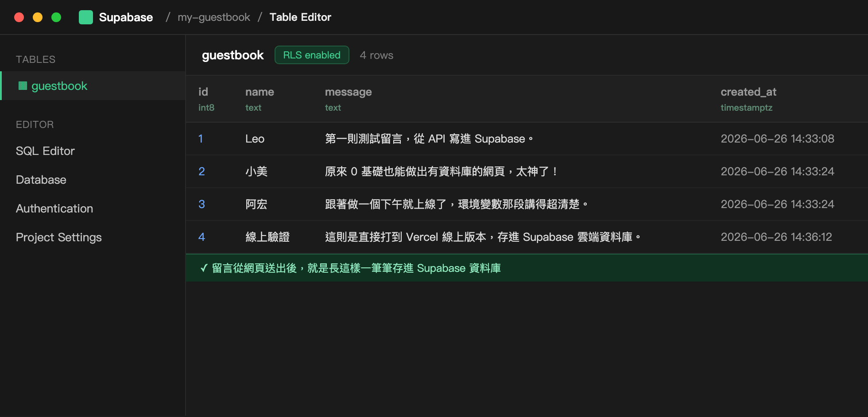Viewport: 868px width, 417px height.
Task: Click the green Supabase logo icon
Action: pyautogui.click(x=86, y=17)
